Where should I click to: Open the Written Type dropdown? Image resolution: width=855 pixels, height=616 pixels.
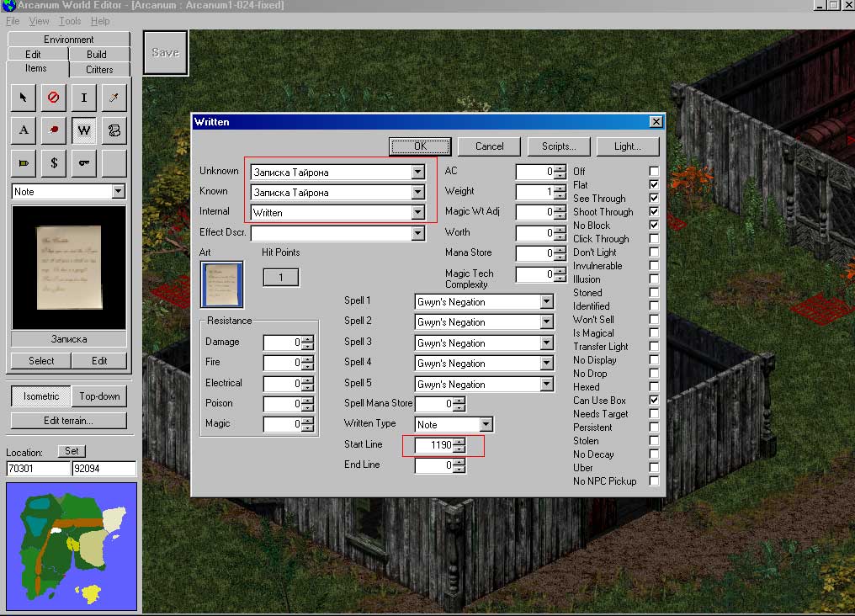coord(486,425)
